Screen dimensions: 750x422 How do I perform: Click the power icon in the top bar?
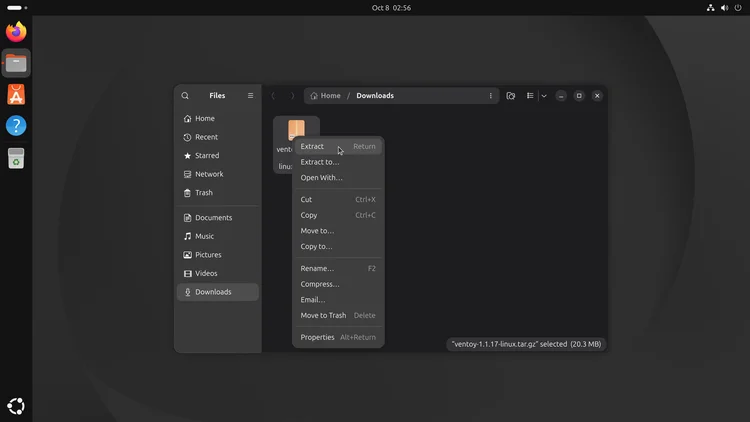tap(738, 8)
